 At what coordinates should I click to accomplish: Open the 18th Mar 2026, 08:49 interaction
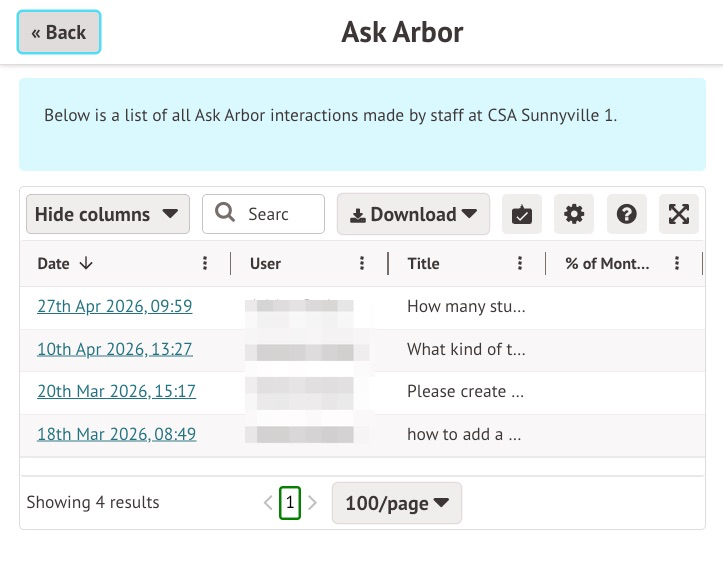point(116,434)
